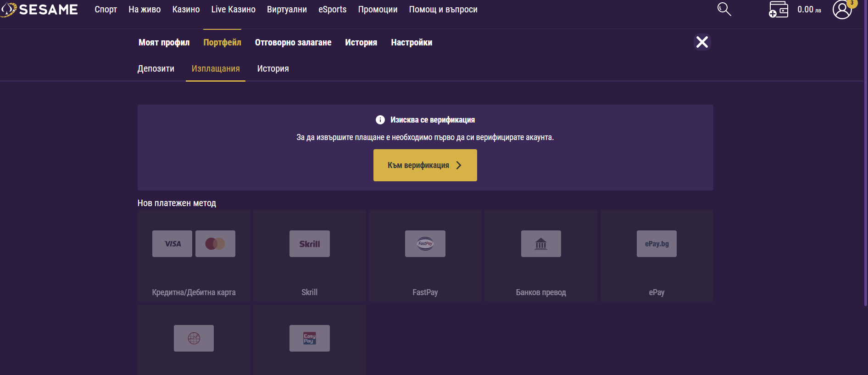The height and width of the screenshot is (375, 868).
Task: Select the globe payment method icon
Action: point(194,338)
